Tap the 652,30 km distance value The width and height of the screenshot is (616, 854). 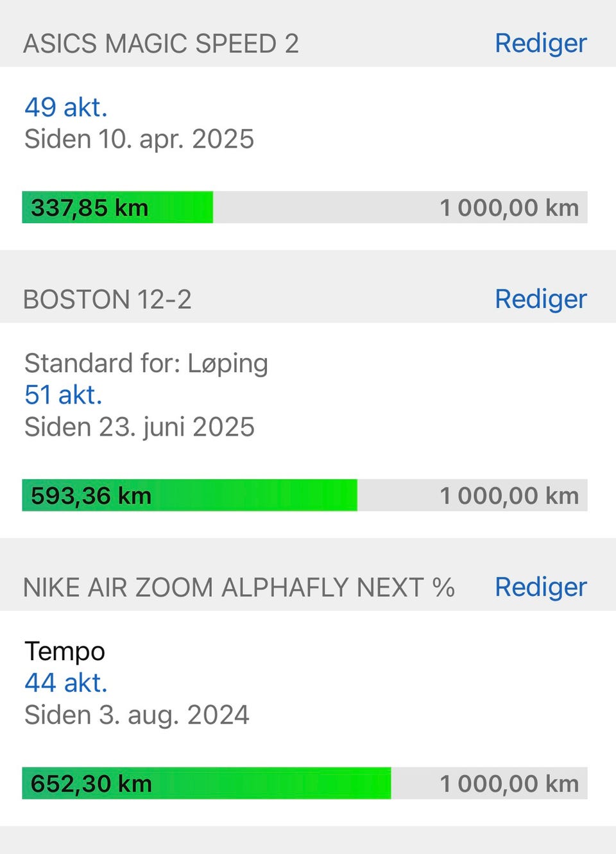click(x=91, y=784)
